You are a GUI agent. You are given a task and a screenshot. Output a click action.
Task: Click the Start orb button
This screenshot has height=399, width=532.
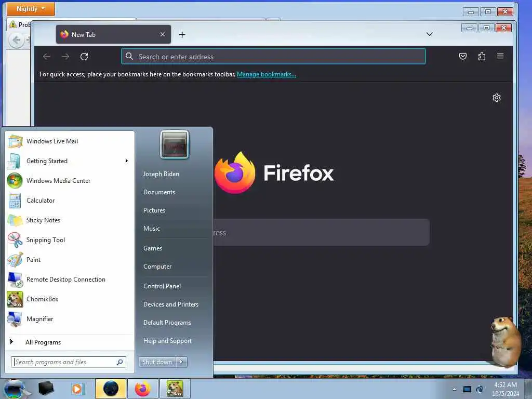click(14, 389)
